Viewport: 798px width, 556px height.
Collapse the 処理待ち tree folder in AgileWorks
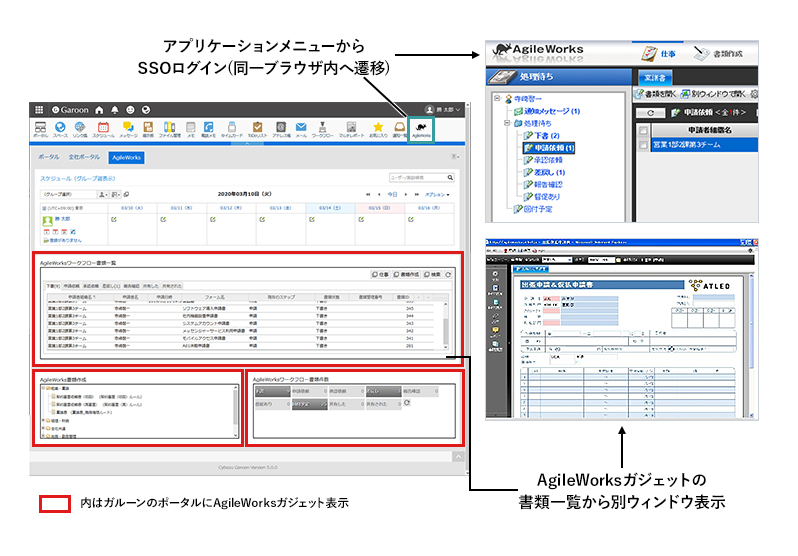pyautogui.click(x=507, y=123)
